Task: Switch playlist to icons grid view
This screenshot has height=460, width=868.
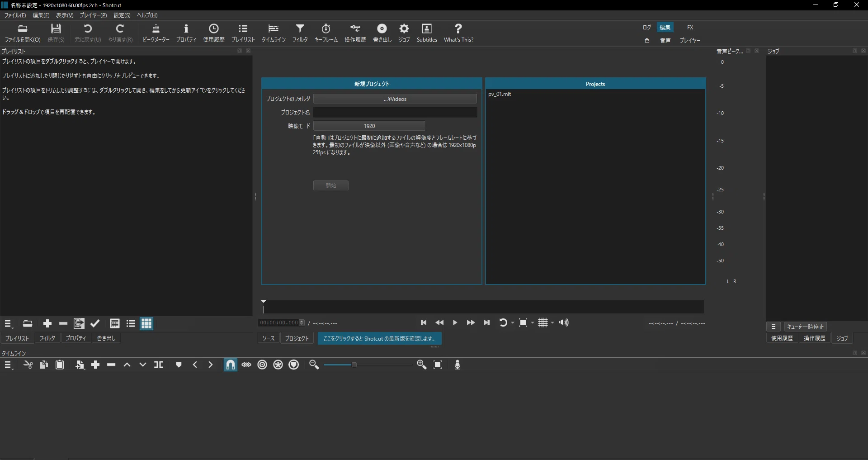Action: tap(146, 323)
